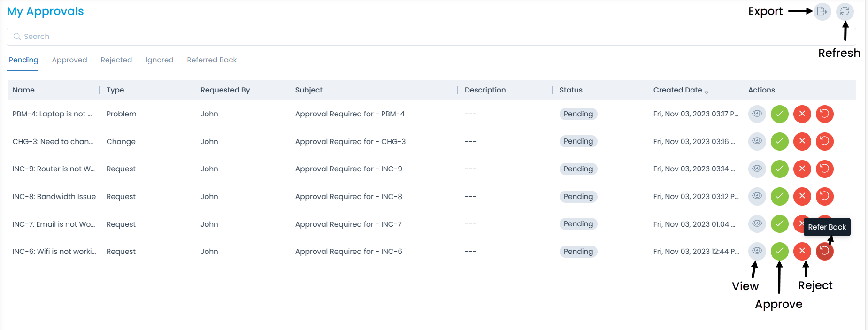This screenshot has height=330, width=868.
Task: Open the Referred Back tab
Action: coord(211,60)
